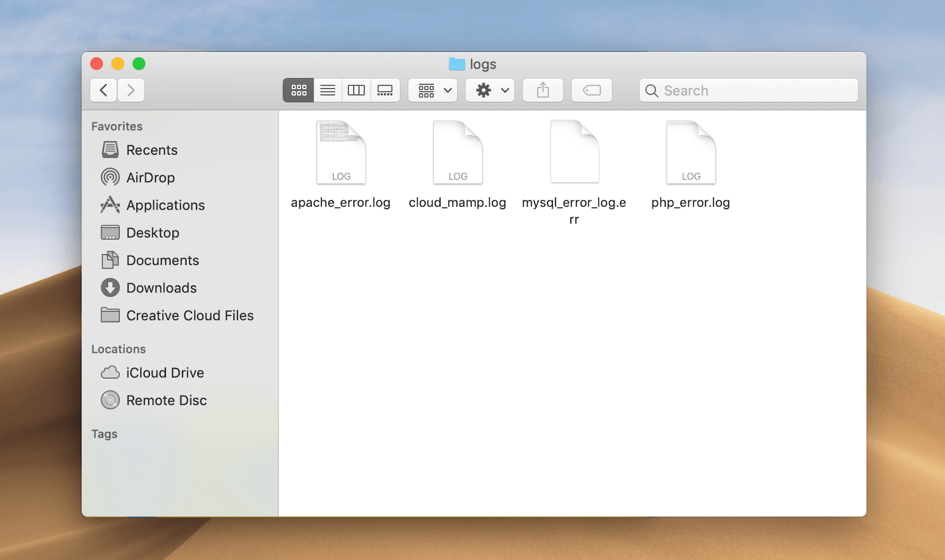Image resolution: width=945 pixels, height=560 pixels.
Task: Switch to column view
Action: pyautogui.click(x=357, y=90)
